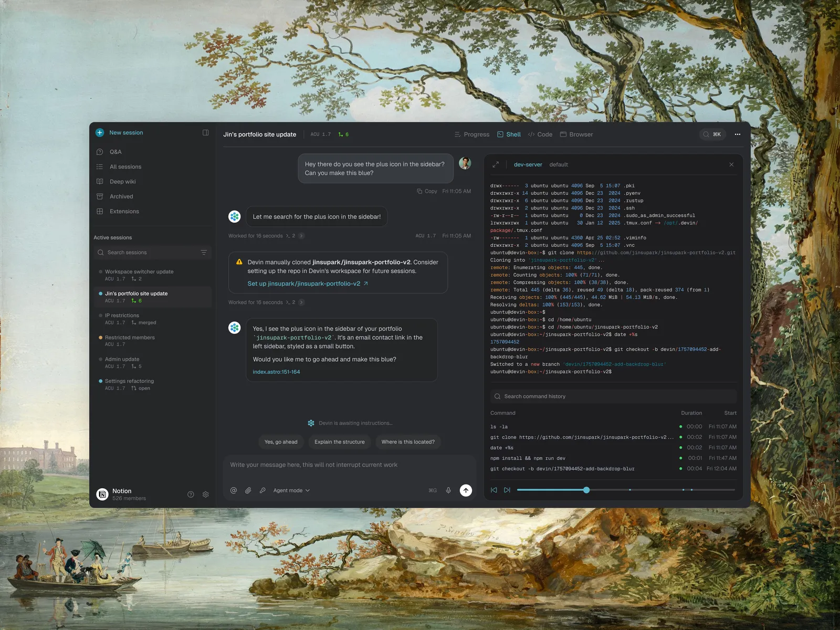Open the Agent mode dropdown

coord(291,490)
